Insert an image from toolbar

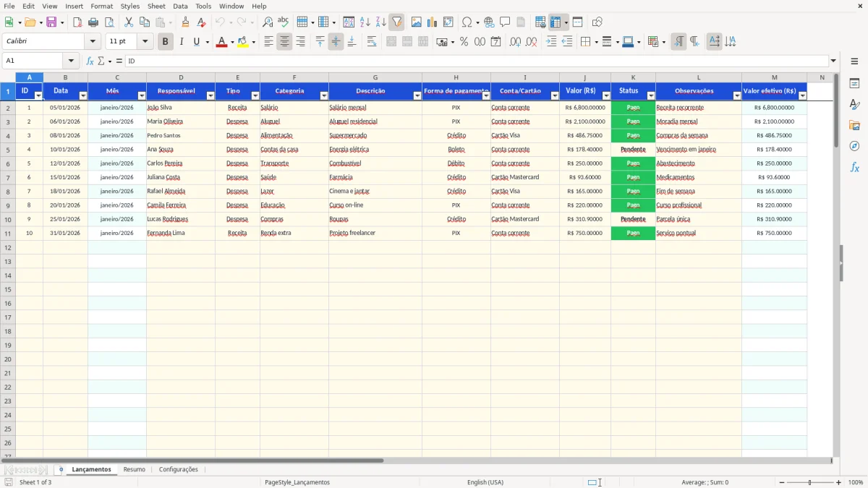click(x=417, y=22)
